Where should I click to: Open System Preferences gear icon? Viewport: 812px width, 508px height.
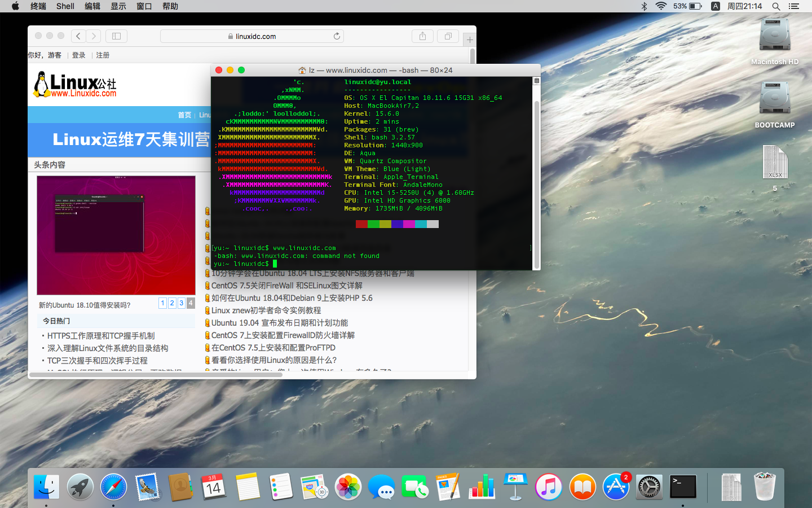(649, 487)
